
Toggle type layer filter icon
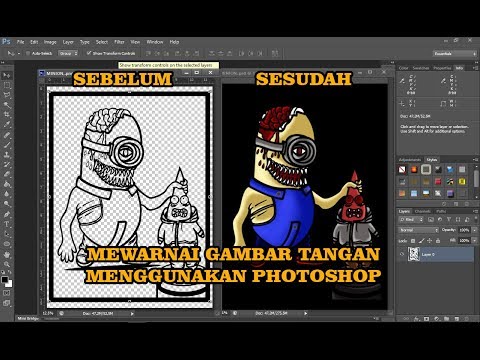449,219
